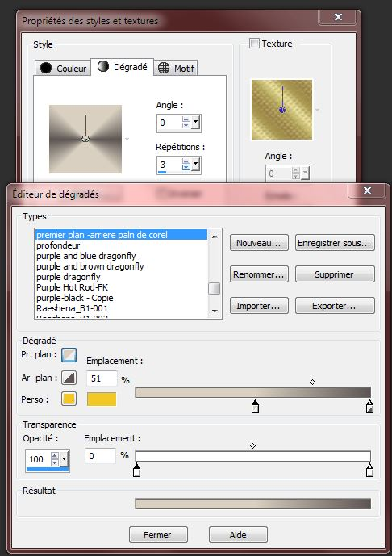Open the Opacité value dropdown arrow
Screen dimensions: 392x556
[x=65, y=459]
